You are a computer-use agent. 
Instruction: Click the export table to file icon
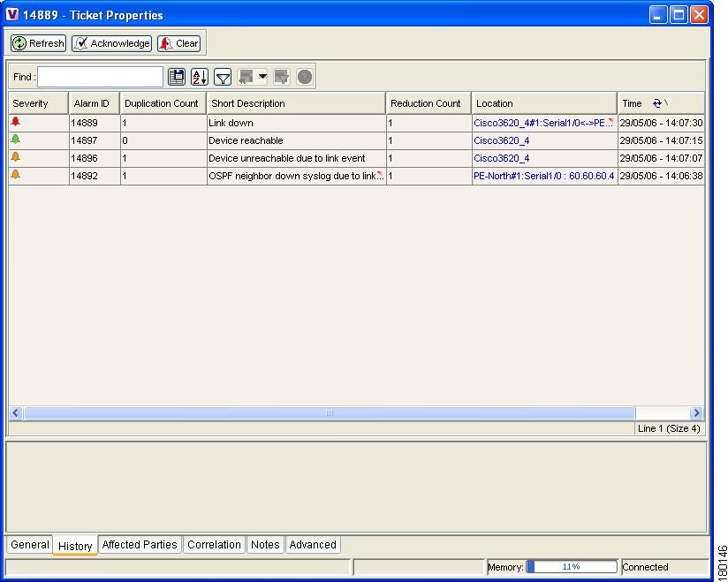coord(177,78)
